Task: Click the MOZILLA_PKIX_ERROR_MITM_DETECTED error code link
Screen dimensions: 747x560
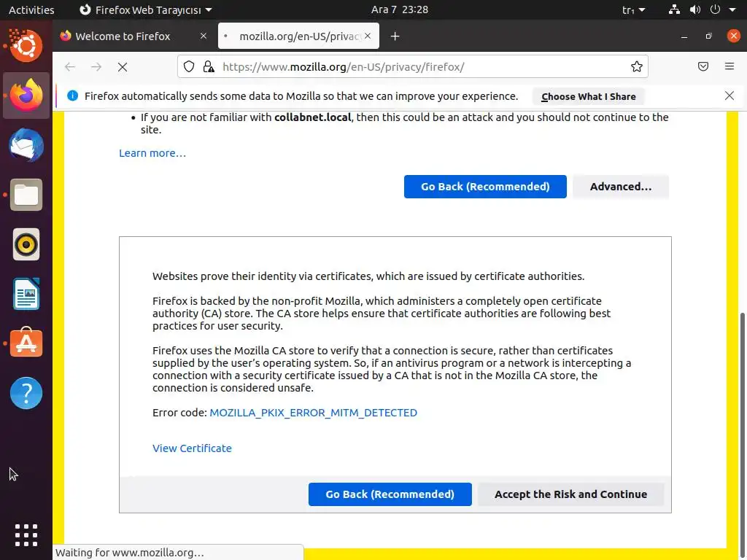Action: point(314,413)
